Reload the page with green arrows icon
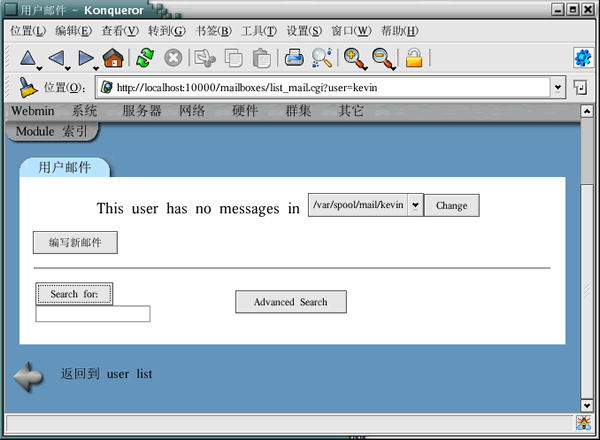 (x=145, y=58)
